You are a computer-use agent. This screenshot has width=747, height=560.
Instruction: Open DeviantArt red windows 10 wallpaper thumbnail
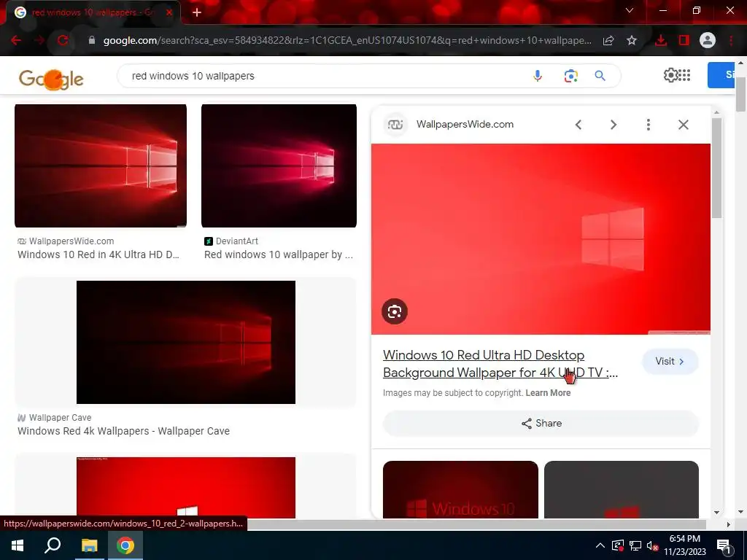coord(279,166)
